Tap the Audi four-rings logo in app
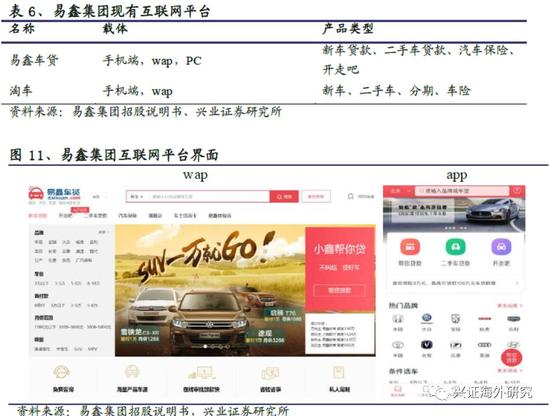This screenshot has height=416, width=550. click(x=484, y=345)
